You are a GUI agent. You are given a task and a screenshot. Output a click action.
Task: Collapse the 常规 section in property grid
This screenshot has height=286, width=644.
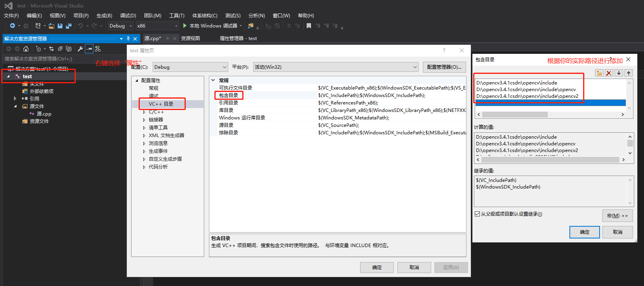pos(213,80)
